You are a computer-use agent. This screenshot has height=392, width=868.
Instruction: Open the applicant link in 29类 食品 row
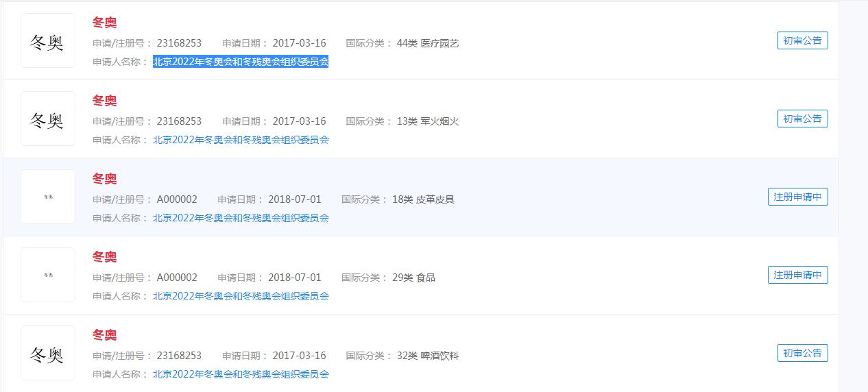click(241, 296)
